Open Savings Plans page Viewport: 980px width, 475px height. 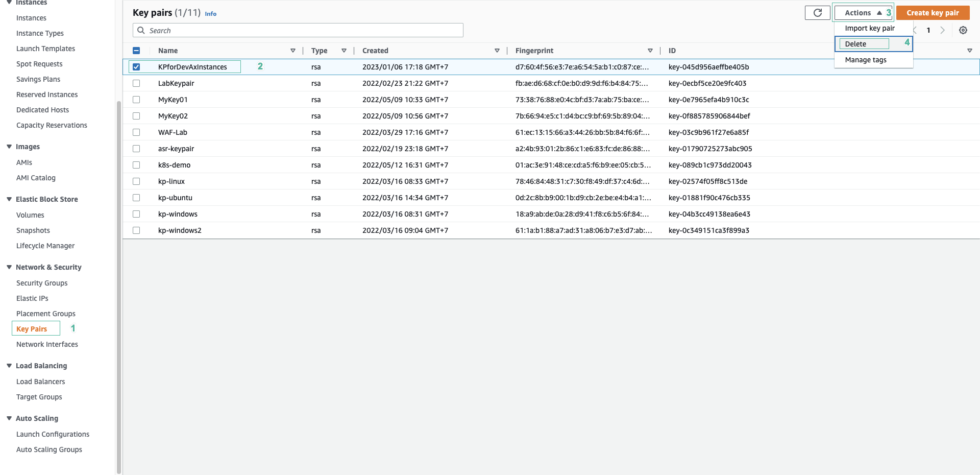click(38, 79)
